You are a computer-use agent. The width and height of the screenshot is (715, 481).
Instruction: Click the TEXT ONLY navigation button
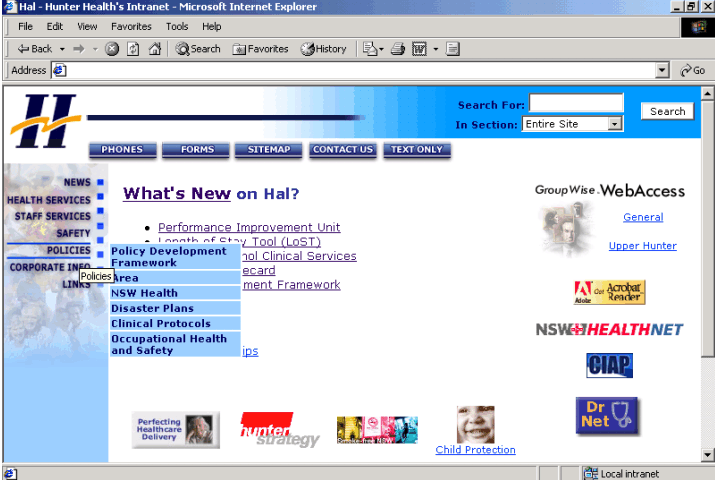pyautogui.click(x=417, y=150)
